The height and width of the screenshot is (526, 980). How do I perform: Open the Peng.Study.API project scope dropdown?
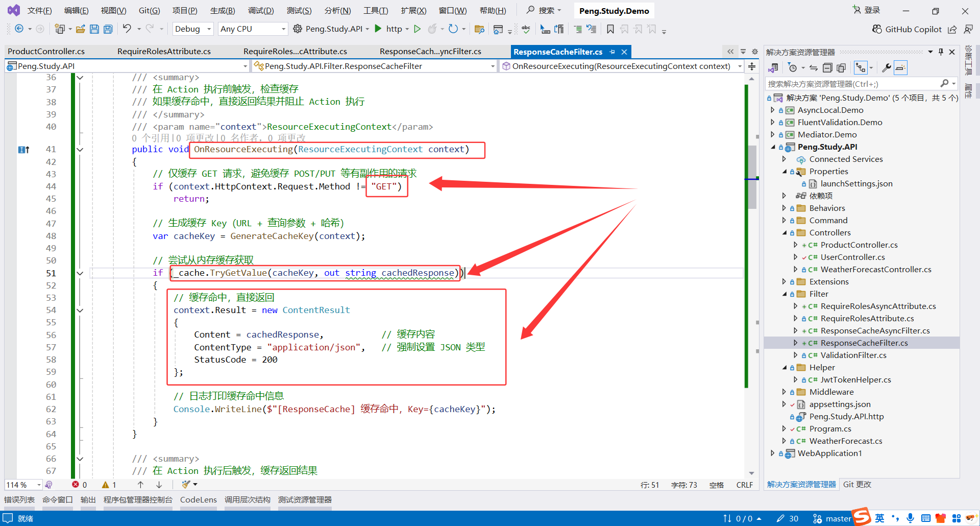click(x=127, y=66)
